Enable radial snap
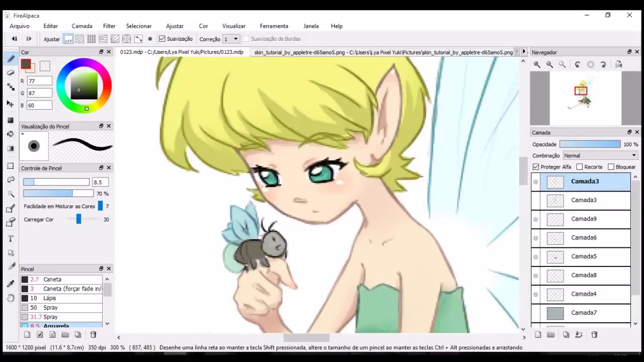The height and width of the screenshot is (362, 644). (115, 39)
